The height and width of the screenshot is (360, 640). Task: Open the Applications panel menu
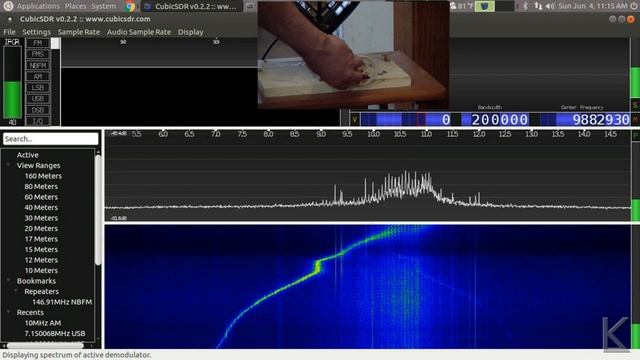pyautogui.click(x=38, y=6)
